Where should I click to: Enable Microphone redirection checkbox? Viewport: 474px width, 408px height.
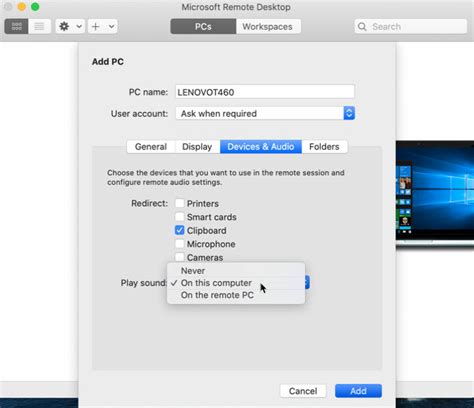point(180,244)
